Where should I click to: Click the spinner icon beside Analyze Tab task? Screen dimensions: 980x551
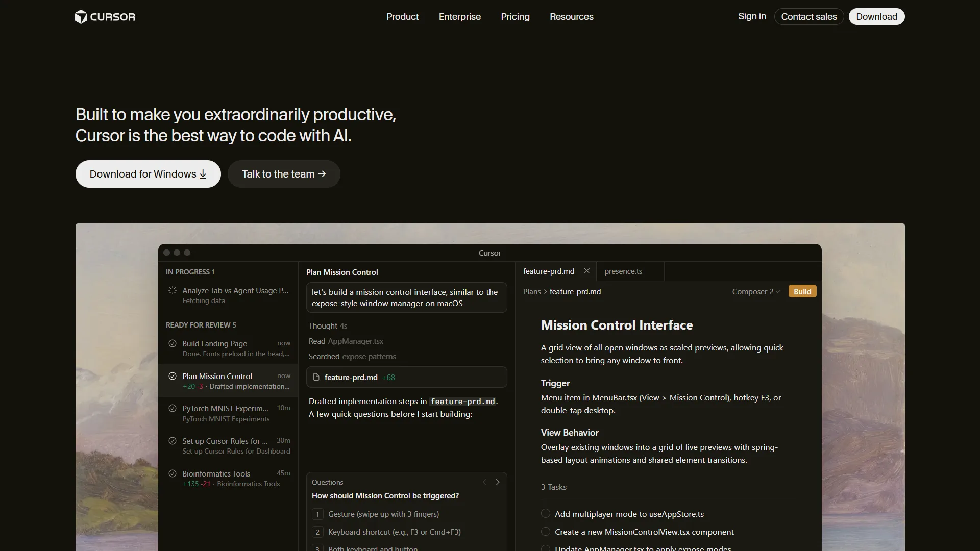[x=173, y=291]
